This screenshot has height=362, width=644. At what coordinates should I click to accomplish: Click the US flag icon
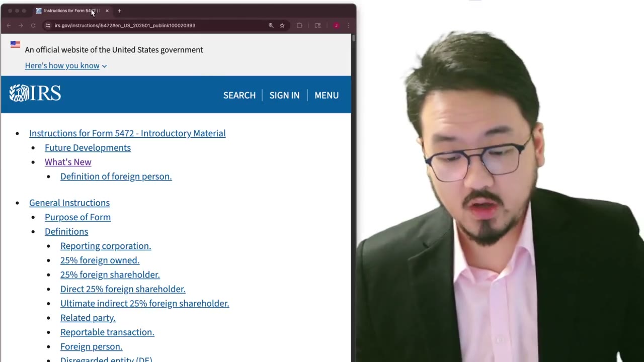(x=16, y=44)
